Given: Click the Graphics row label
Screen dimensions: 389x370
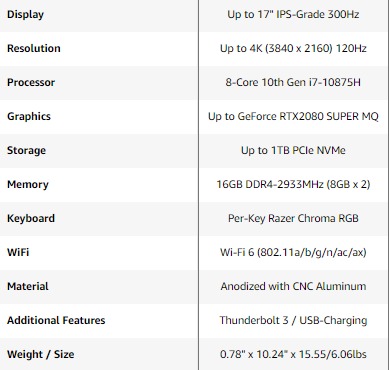Looking at the screenshot, I should 29,116.
